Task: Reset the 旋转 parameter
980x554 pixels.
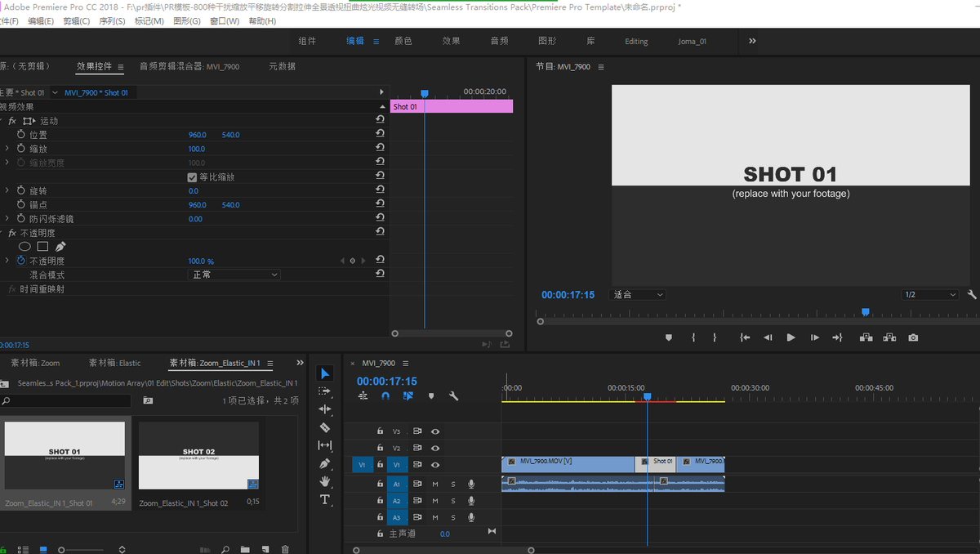Action: coord(380,190)
